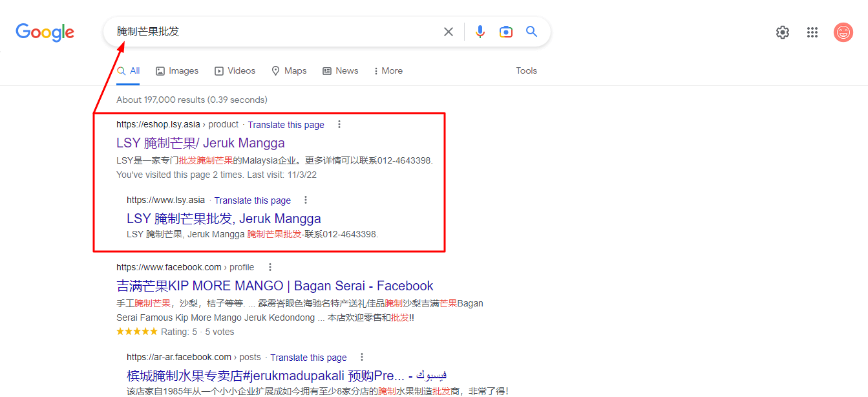The image size is (868, 397).
Task: Open the 槟城腌制水果专卖店 Facebook post result
Action: [287, 375]
